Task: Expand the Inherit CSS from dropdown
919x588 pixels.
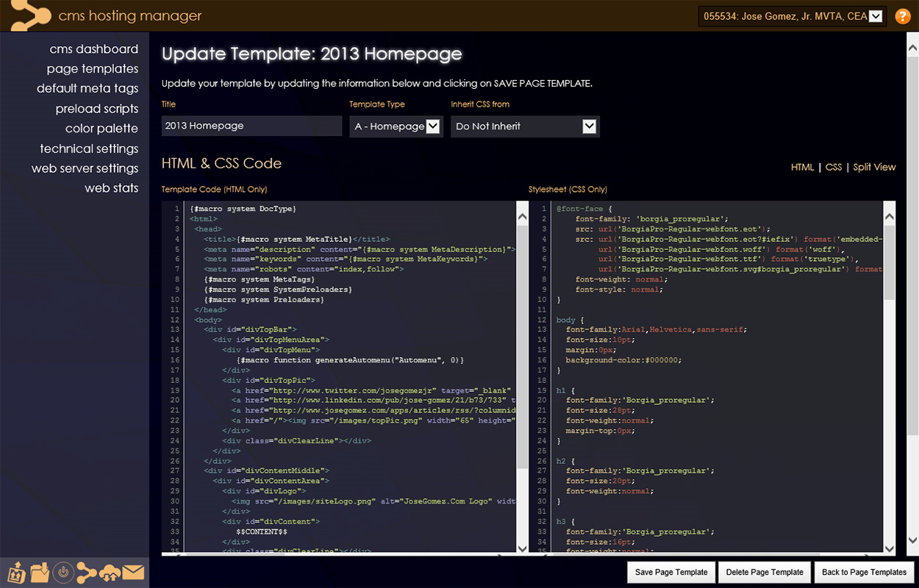Action: (x=525, y=126)
